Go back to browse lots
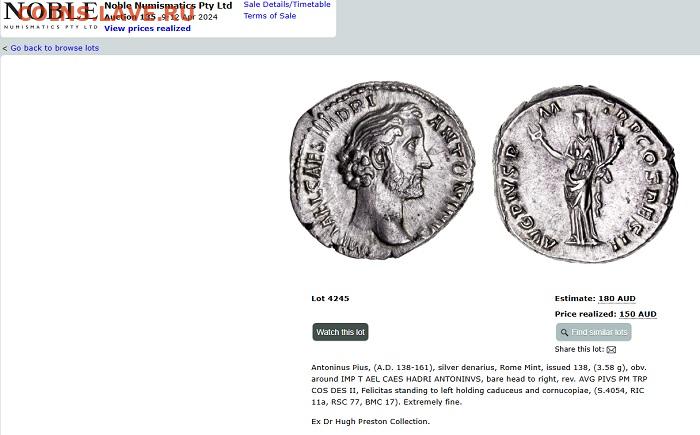 (54, 48)
